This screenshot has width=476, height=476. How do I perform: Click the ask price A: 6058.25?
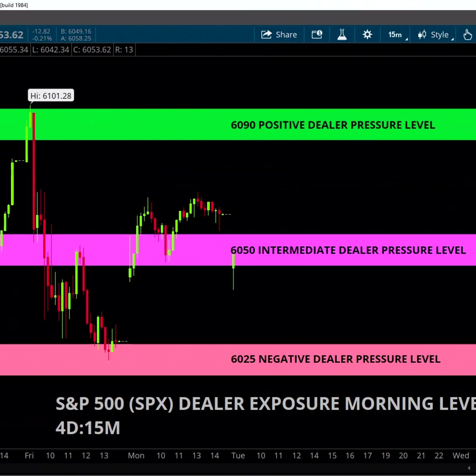(x=76, y=38)
